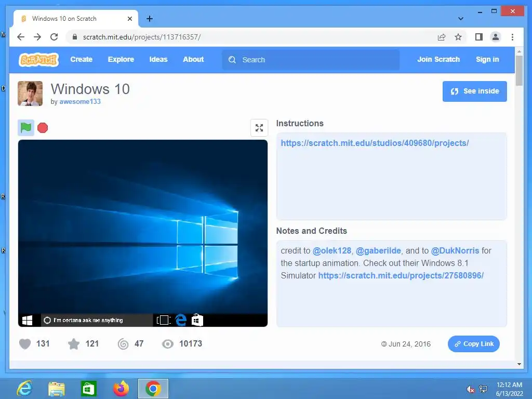Go forward in Chrome

pyautogui.click(x=37, y=37)
